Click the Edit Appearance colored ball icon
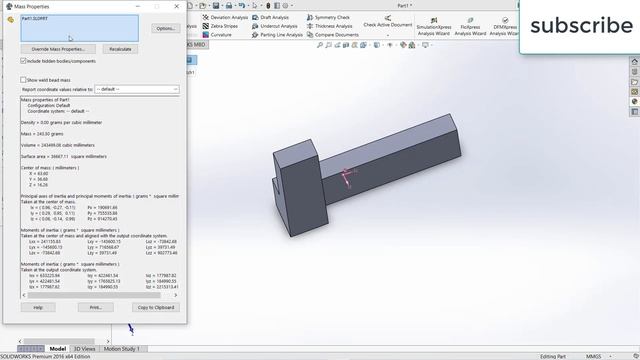The height and width of the screenshot is (360, 640). [403, 45]
